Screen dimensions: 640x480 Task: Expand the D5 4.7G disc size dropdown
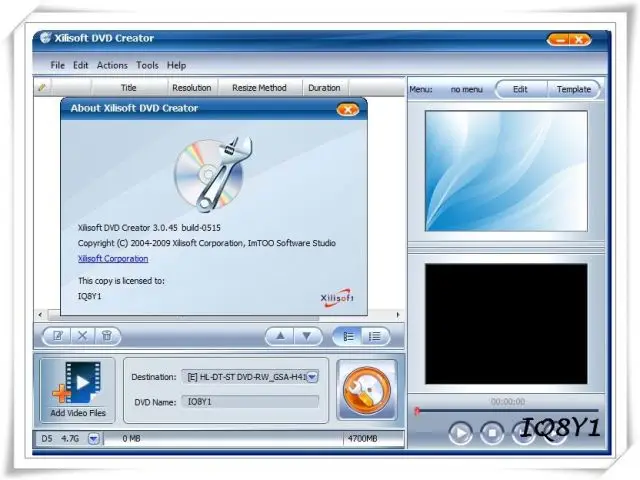(x=93, y=439)
